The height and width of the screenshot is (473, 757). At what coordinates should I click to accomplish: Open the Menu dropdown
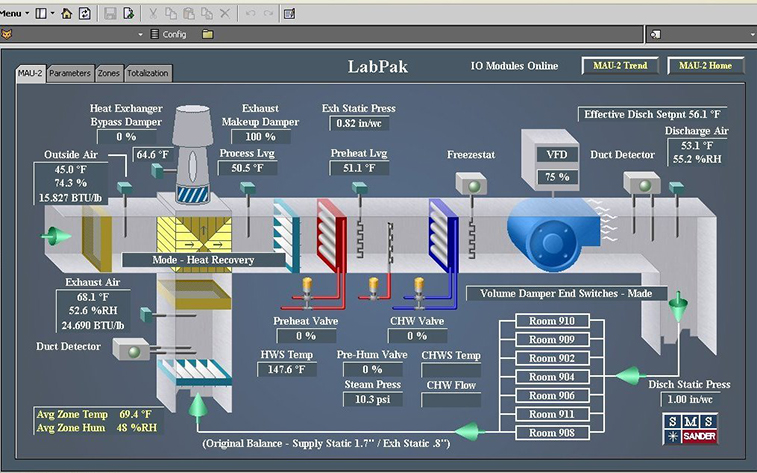[12, 14]
